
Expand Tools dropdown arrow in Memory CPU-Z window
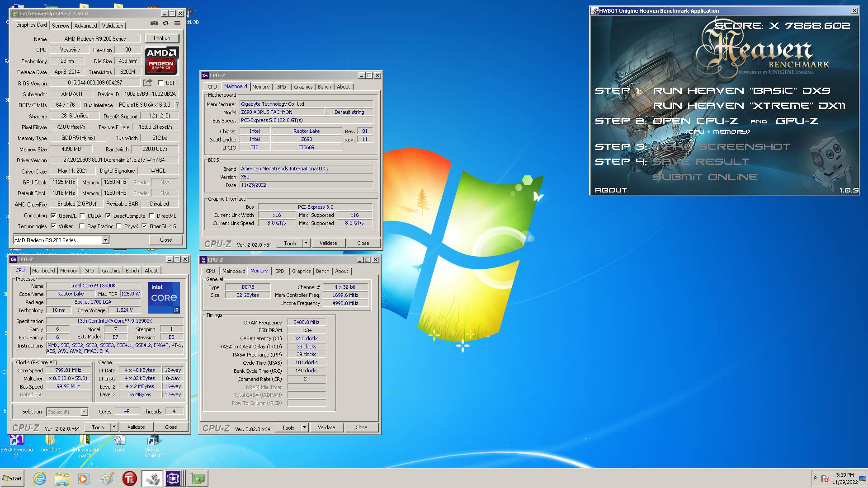tap(304, 427)
